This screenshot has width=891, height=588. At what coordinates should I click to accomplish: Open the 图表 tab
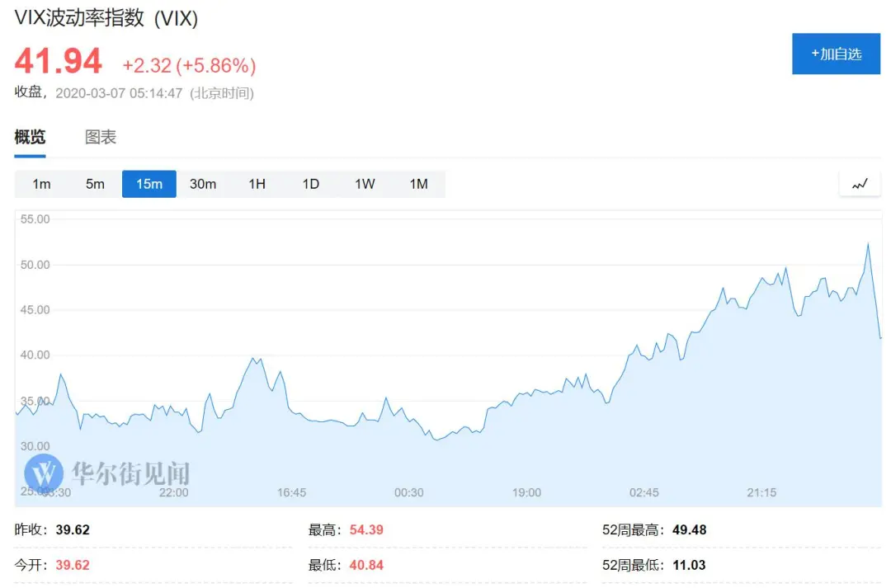point(101,137)
